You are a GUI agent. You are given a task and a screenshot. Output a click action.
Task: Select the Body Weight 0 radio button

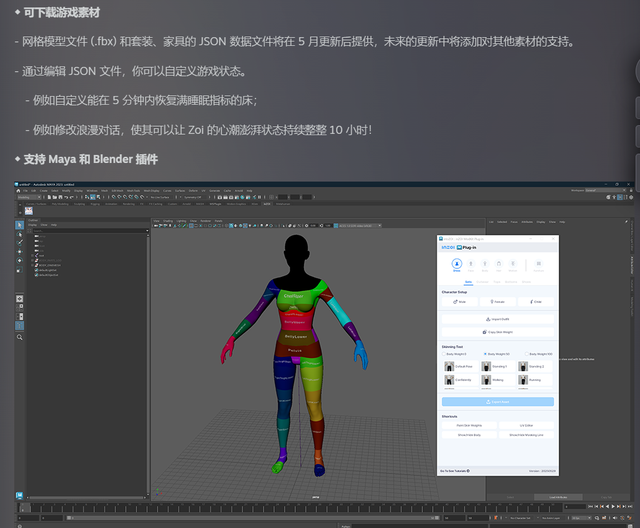coord(444,354)
